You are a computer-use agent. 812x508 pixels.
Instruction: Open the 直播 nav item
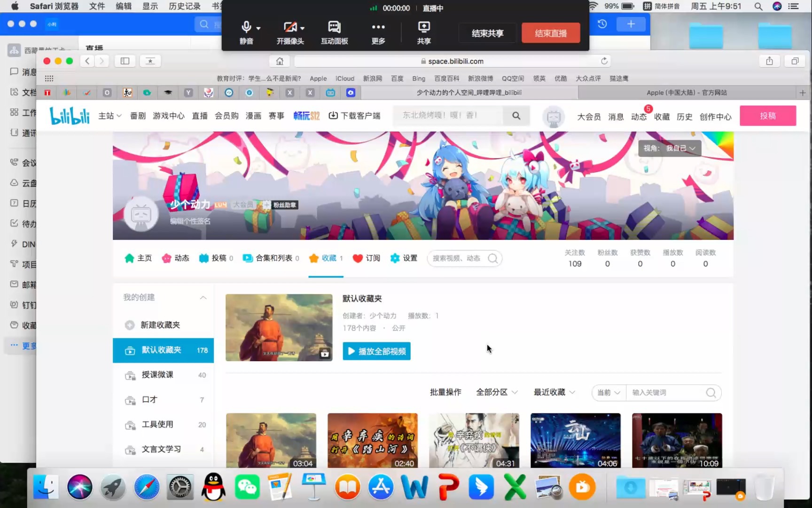pyautogui.click(x=200, y=116)
